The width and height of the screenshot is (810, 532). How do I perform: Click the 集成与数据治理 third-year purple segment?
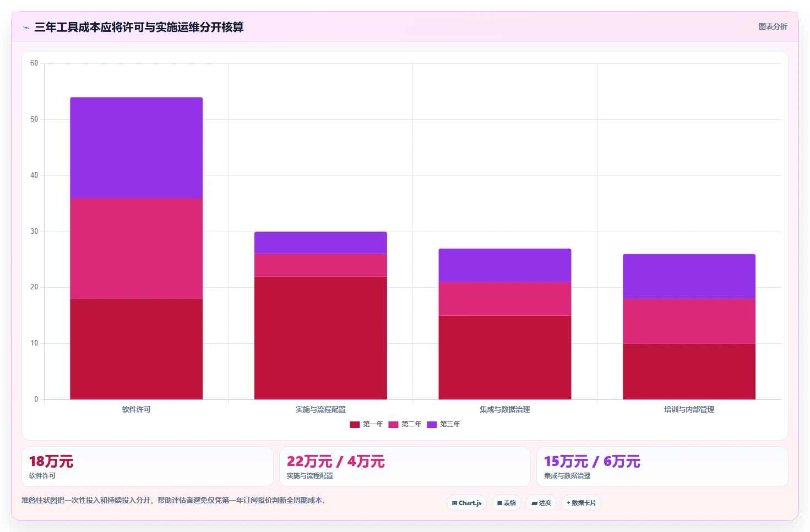(505, 265)
